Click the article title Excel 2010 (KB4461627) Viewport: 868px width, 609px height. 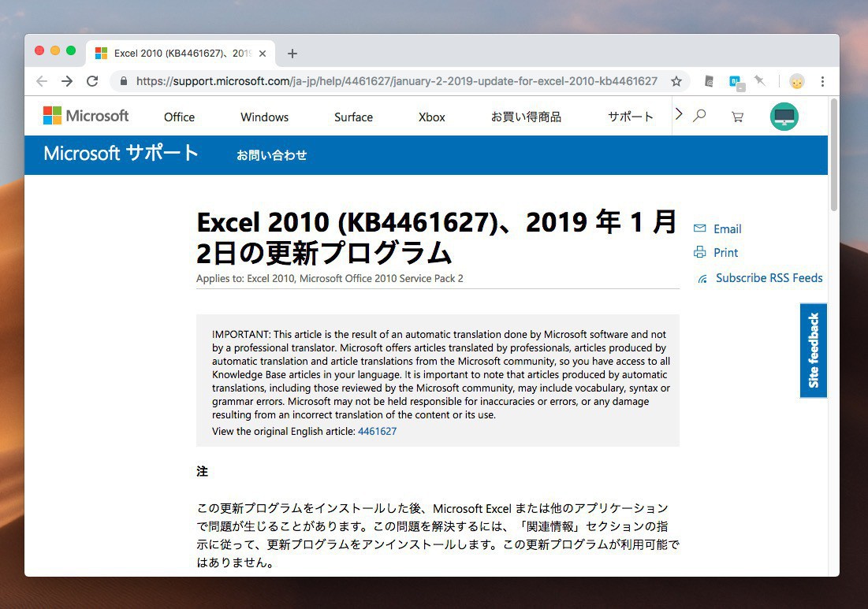coord(437,237)
